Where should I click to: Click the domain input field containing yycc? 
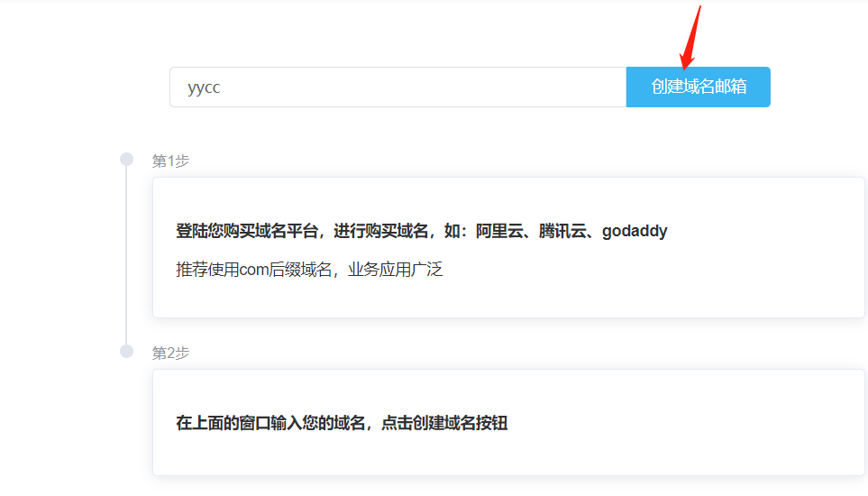point(397,87)
